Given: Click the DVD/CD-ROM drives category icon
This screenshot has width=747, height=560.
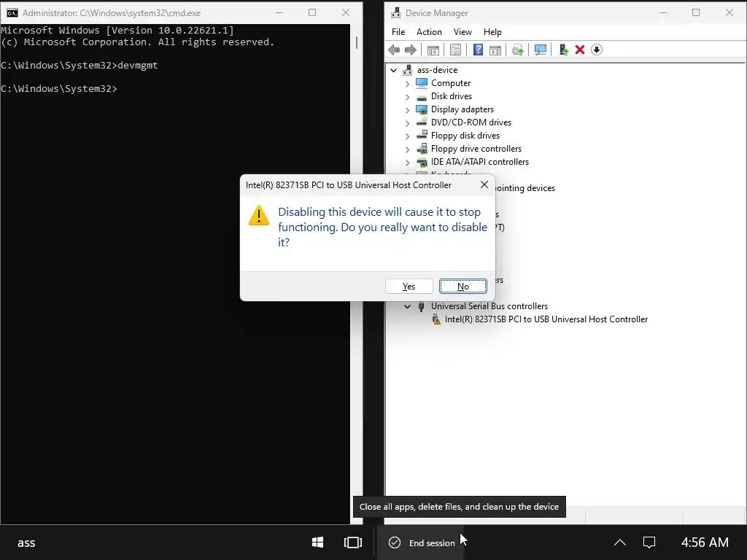Looking at the screenshot, I should (x=422, y=122).
